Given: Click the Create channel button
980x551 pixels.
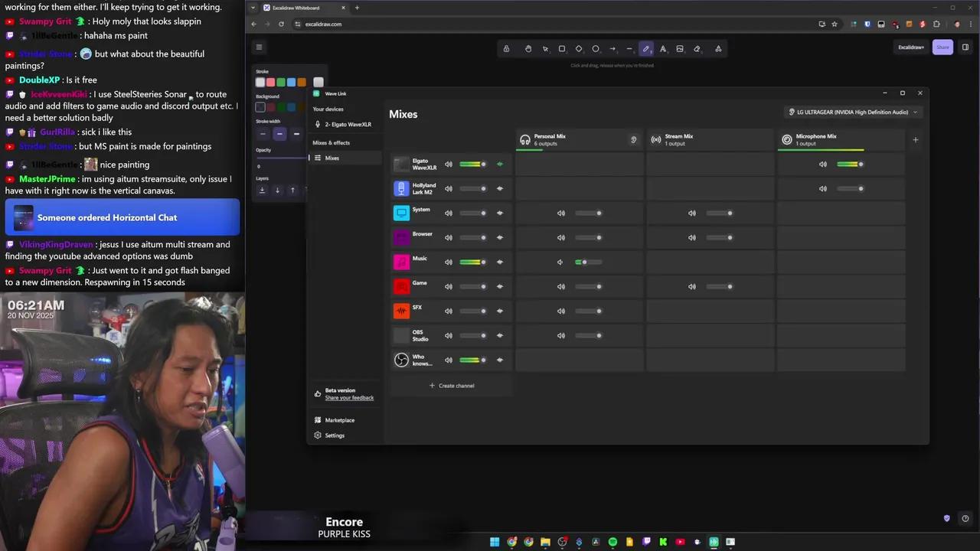Looking at the screenshot, I should coord(452,386).
